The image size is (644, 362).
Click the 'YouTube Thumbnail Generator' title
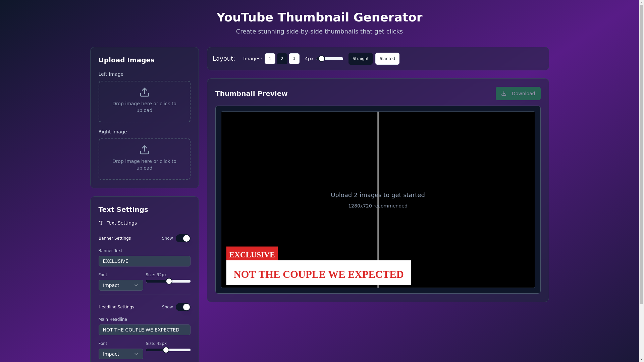pyautogui.click(x=319, y=17)
